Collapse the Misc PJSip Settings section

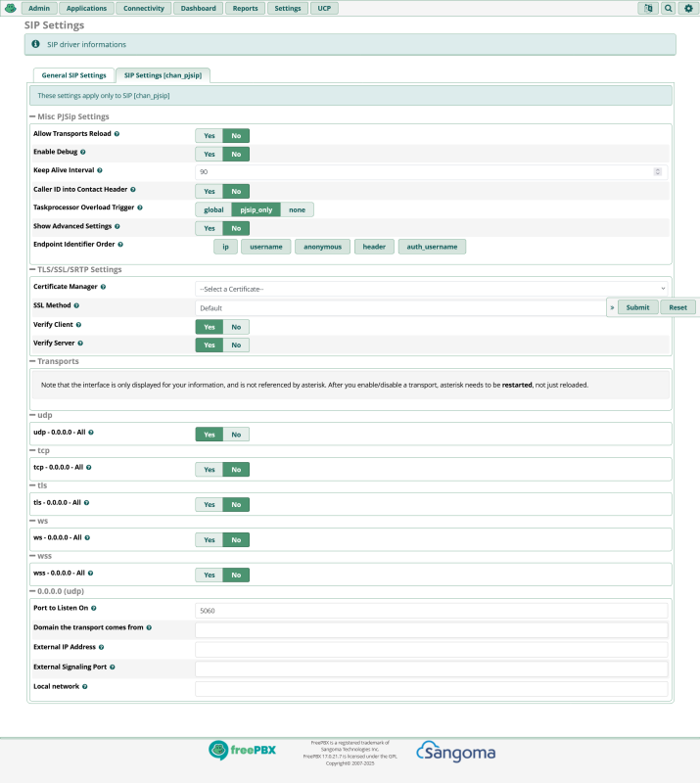(33, 115)
